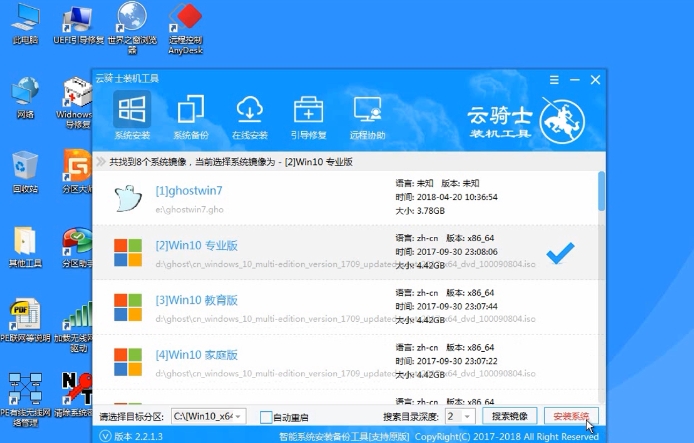Open the 搜索目录深度 dropdown
Viewport: 694px width, 443px height.
pyautogui.click(x=460, y=416)
